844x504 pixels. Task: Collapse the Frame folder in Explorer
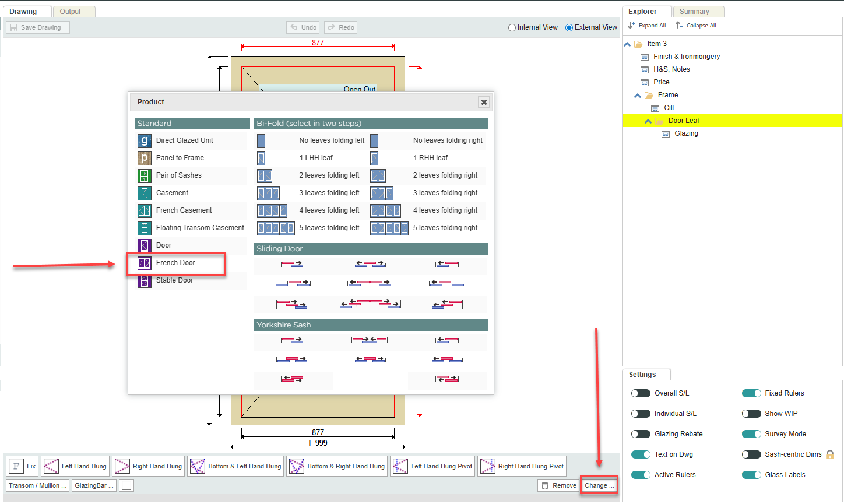point(638,96)
